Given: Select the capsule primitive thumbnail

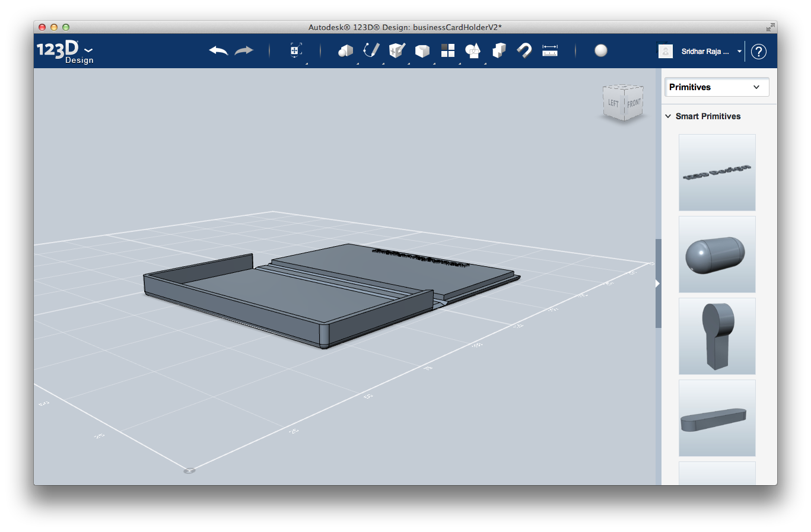Looking at the screenshot, I should [716, 254].
